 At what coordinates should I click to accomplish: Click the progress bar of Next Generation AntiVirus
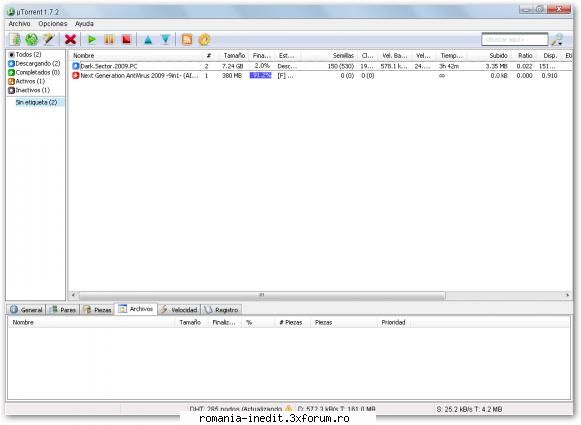pyautogui.click(x=260, y=76)
